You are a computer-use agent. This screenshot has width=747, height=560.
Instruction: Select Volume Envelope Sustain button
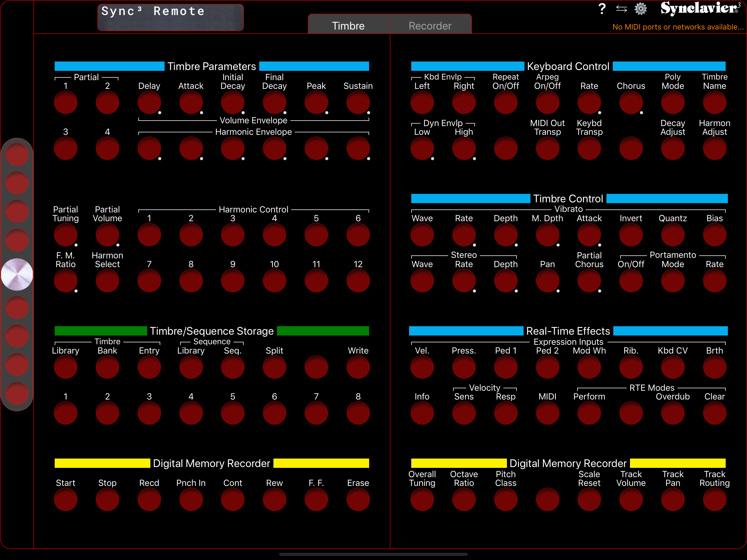click(358, 103)
